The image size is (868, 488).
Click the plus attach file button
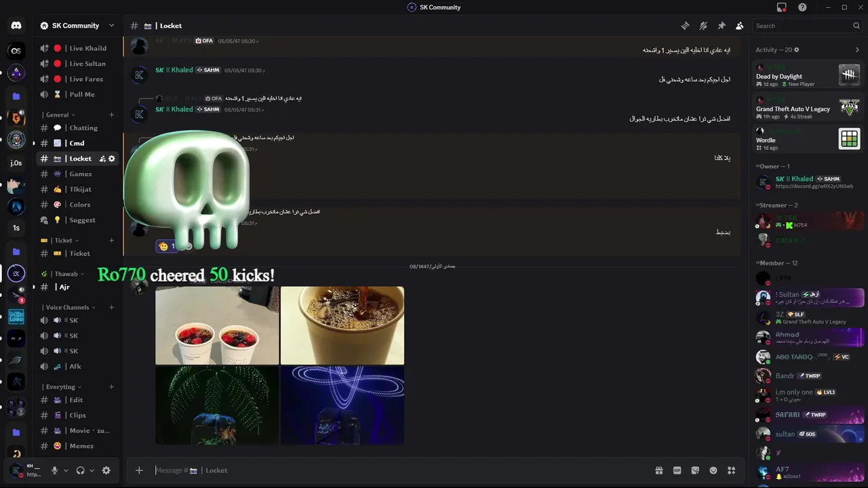click(139, 470)
